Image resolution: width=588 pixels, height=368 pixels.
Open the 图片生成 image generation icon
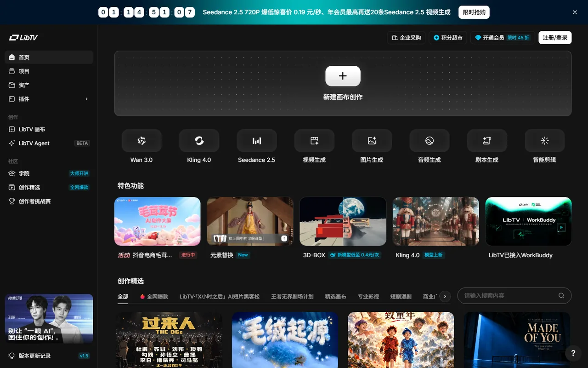point(372,141)
